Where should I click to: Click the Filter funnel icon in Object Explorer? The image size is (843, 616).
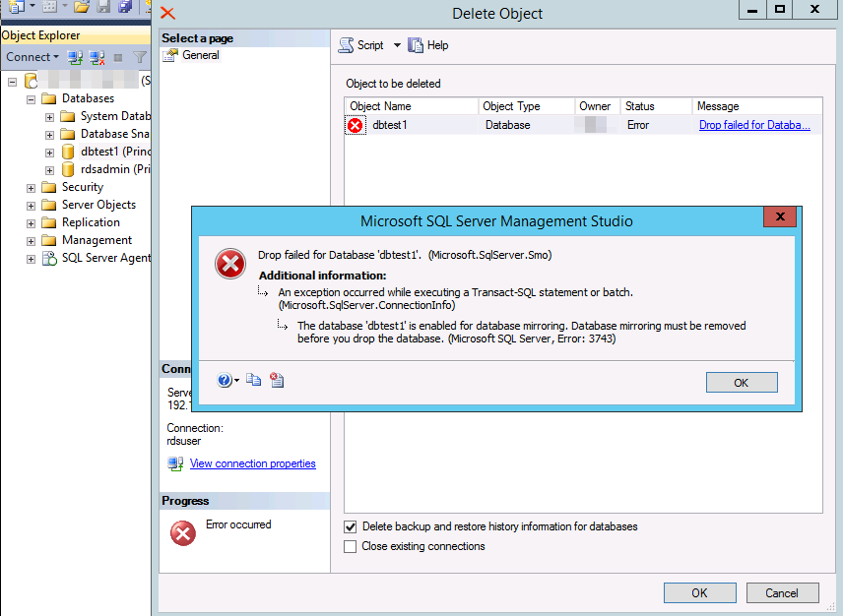pyautogui.click(x=140, y=57)
